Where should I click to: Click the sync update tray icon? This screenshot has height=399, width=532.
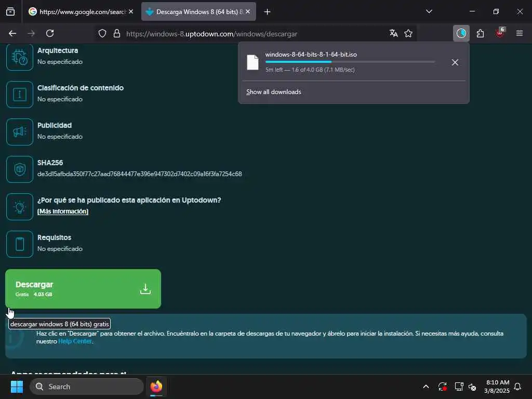[443, 387]
